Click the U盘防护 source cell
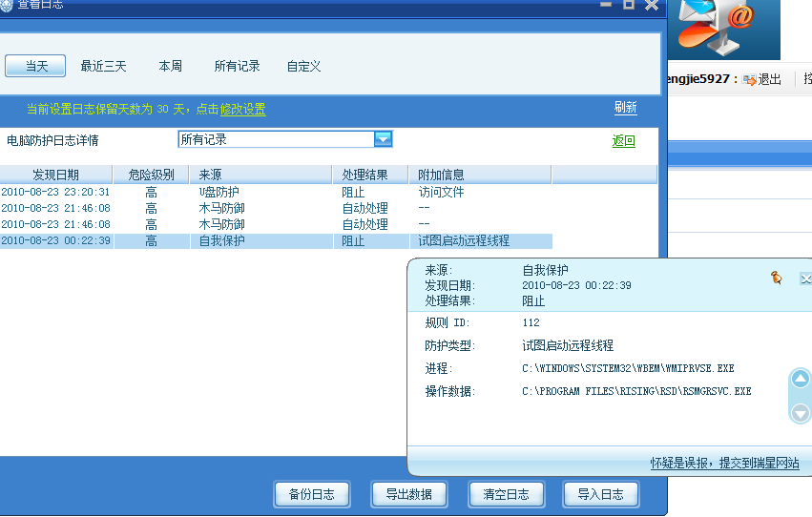 219,192
